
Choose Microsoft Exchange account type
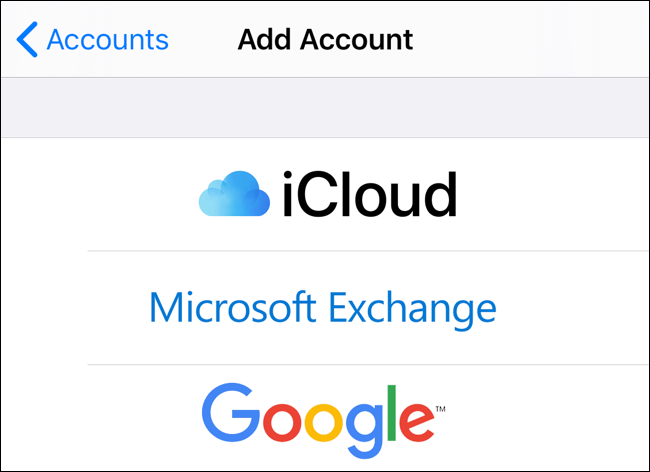[x=322, y=308]
